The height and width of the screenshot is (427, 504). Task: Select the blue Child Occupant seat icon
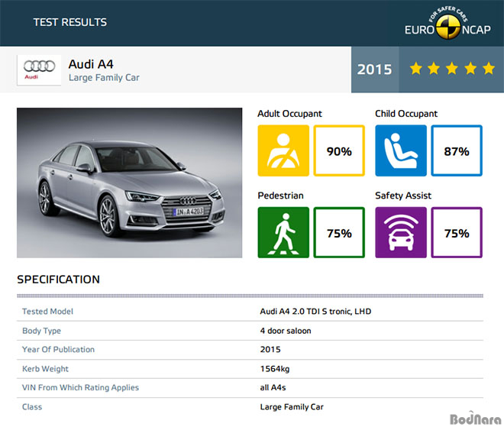(401, 150)
